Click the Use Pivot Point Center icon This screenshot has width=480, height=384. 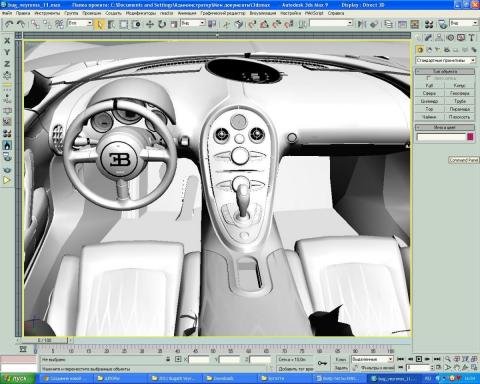[x=212, y=24]
